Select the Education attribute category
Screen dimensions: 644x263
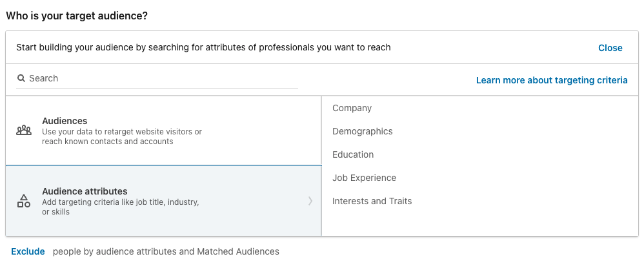click(353, 154)
